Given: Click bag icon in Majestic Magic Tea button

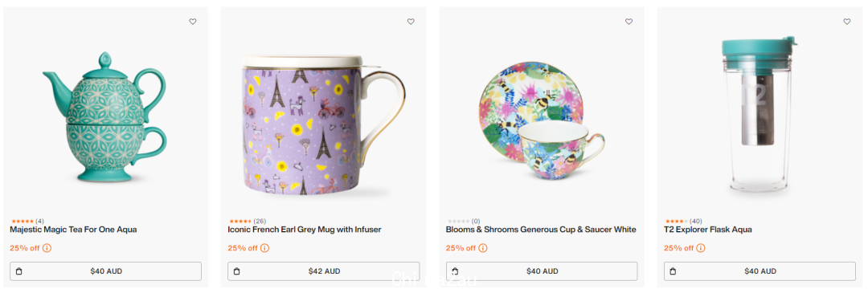Looking at the screenshot, I should point(18,271).
